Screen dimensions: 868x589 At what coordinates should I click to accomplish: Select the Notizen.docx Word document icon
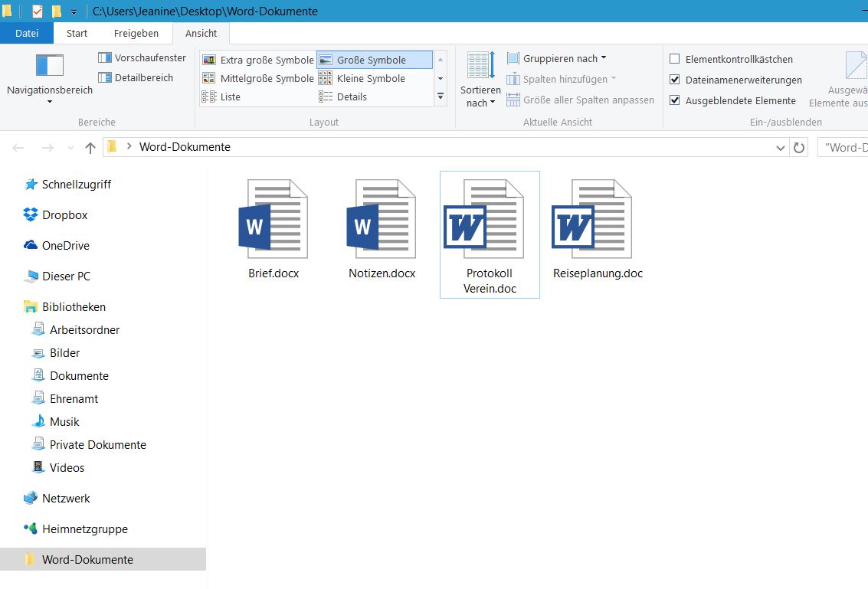382,219
